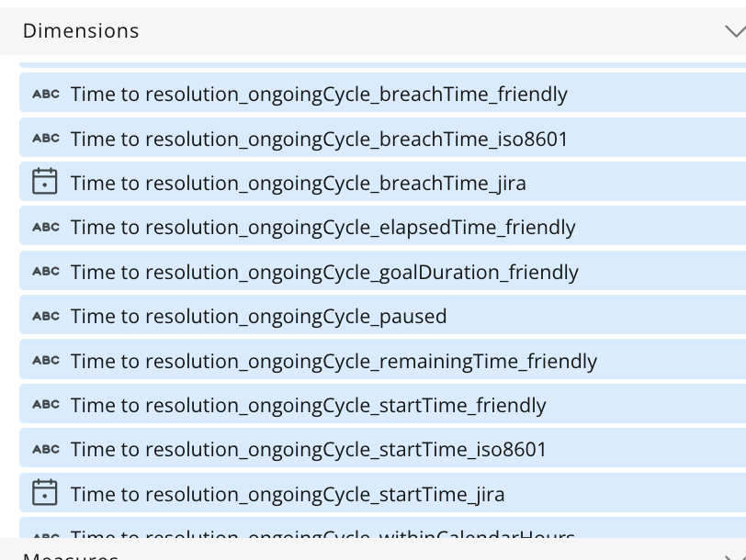746x560 pixels.
Task: Select the partially visible withinCalendarHours field
Action: coord(382,528)
